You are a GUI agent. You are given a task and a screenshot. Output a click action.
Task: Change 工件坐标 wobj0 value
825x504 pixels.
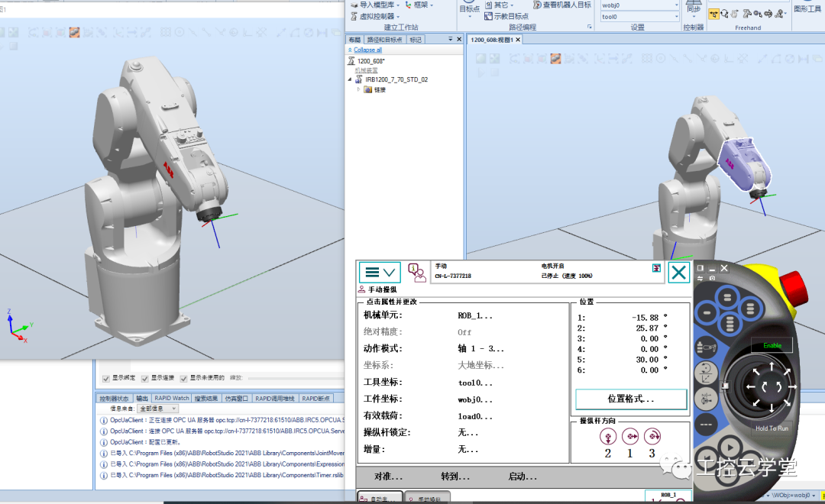475,399
